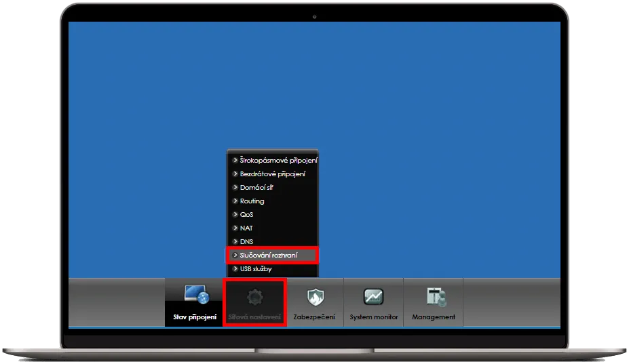Image resolution: width=629 pixels, height=364 pixels.
Task: Click the Síťová nastavení gear icon
Action: 254,297
